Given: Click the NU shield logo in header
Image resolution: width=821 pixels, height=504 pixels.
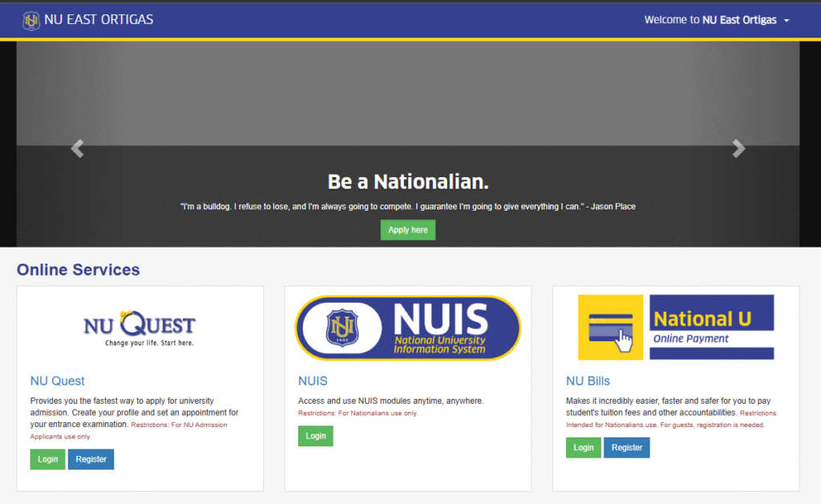Looking at the screenshot, I should coord(31,20).
